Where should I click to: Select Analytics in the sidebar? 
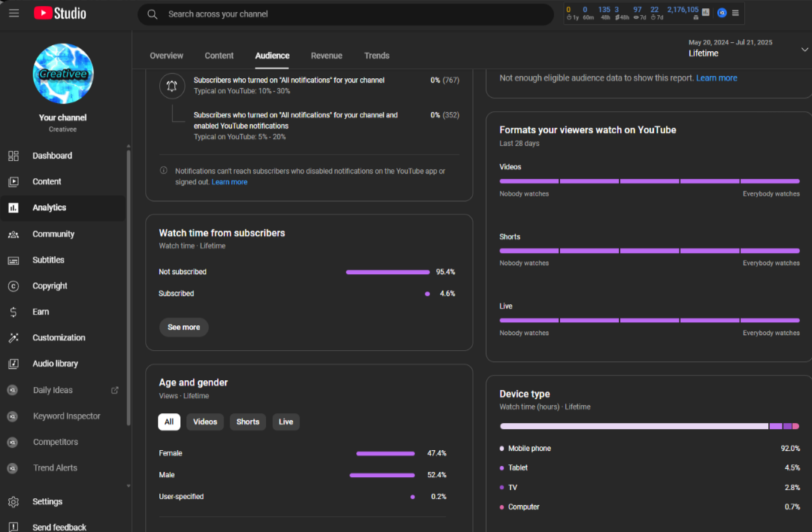tap(62, 207)
